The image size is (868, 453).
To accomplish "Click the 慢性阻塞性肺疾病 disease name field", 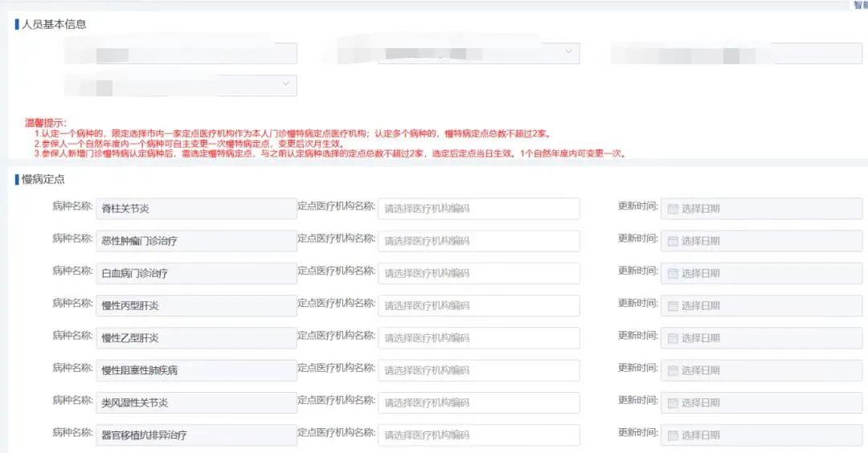I will [x=195, y=370].
